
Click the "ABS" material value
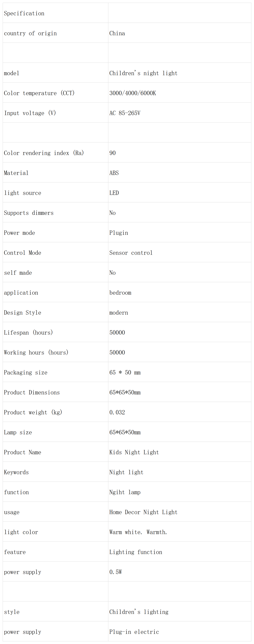(114, 173)
